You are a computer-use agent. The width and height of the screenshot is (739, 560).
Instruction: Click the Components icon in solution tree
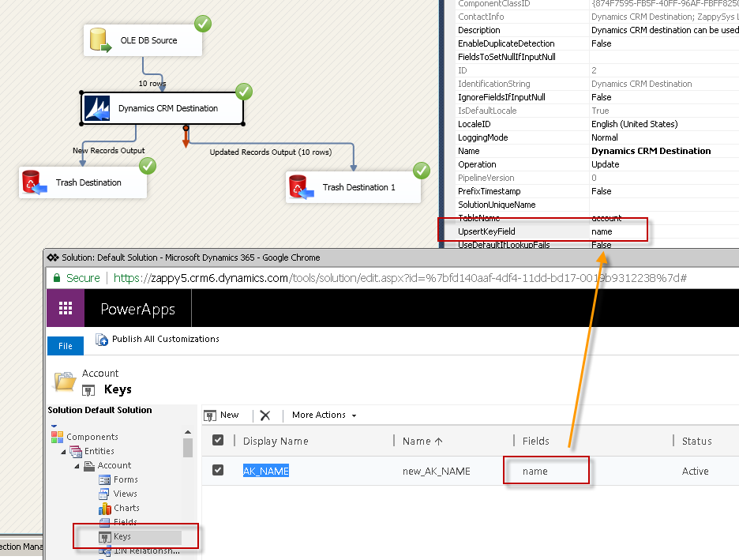(57, 437)
